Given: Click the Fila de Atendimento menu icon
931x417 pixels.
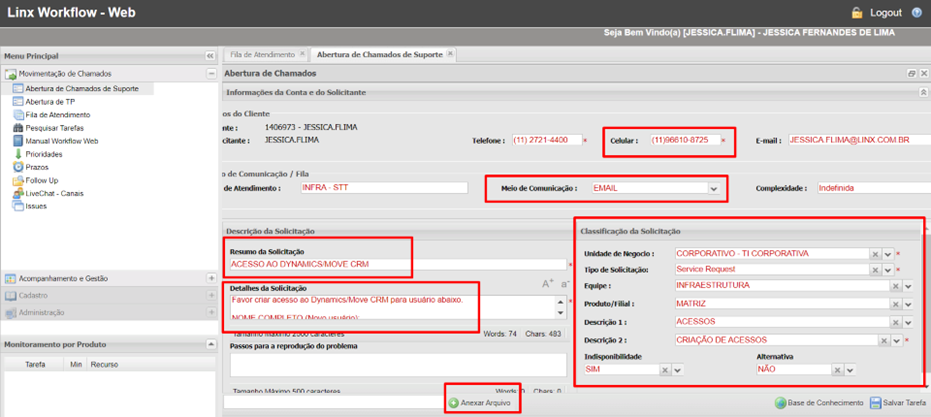Looking at the screenshot, I should (x=18, y=115).
